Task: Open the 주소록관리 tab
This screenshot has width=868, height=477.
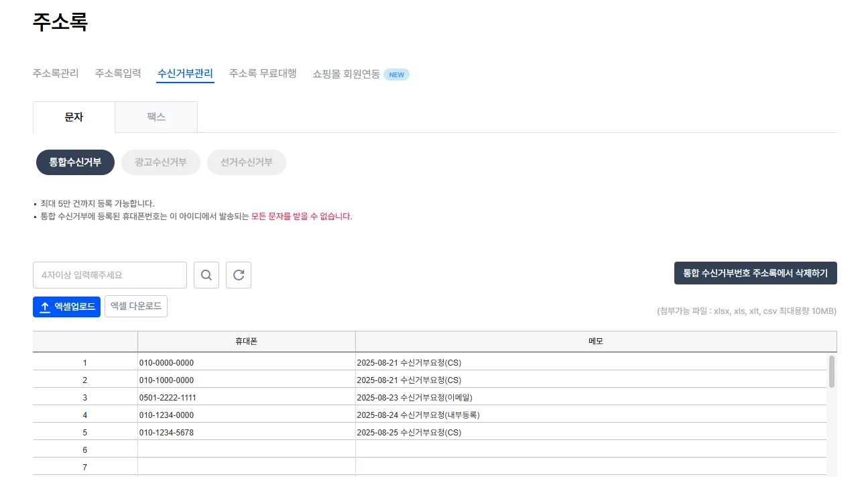Action: coord(56,73)
